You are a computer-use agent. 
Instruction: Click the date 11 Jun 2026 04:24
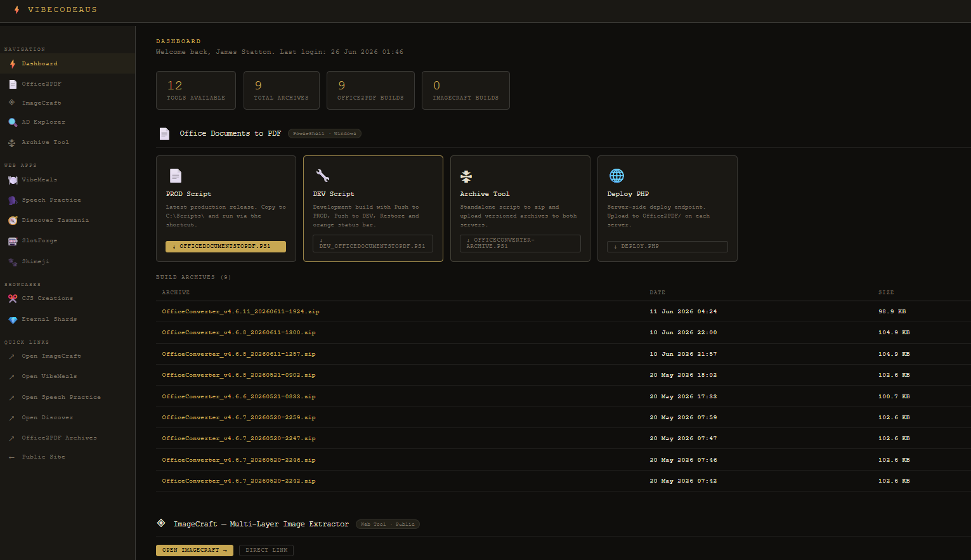point(683,312)
